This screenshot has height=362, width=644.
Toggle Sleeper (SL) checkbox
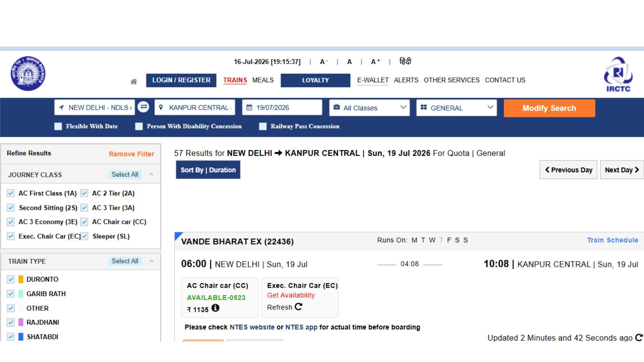84,236
